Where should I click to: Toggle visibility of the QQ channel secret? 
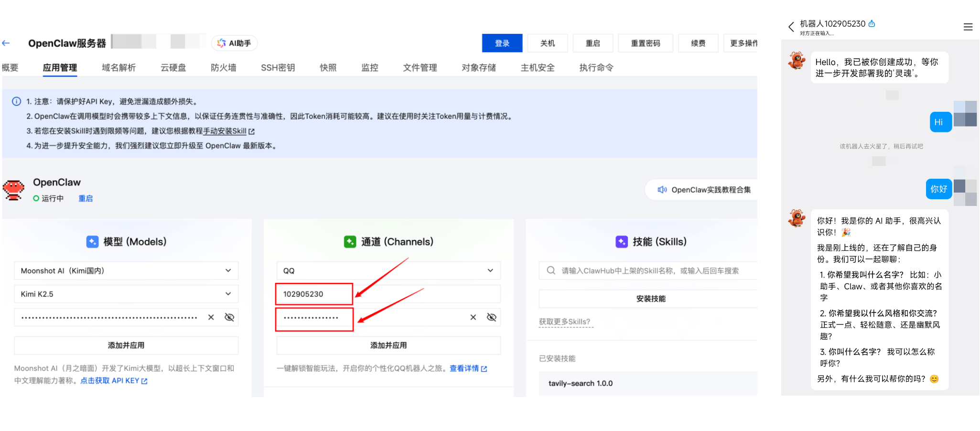(492, 317)
